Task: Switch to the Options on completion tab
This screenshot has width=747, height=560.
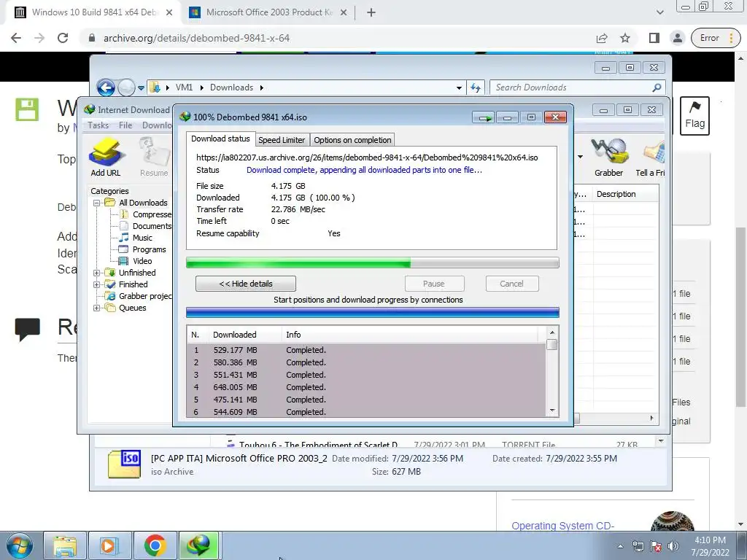Action: point(352,140)
